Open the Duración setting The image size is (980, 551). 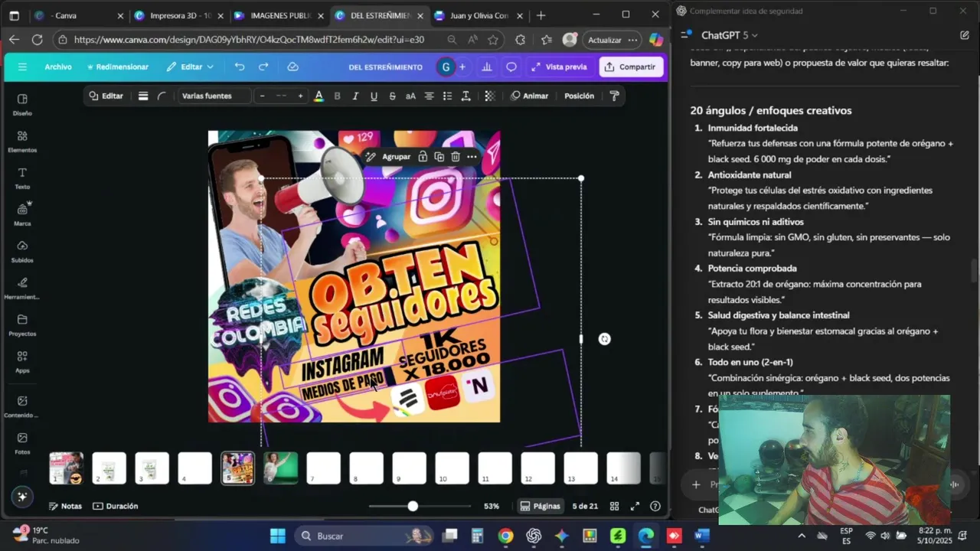116,507
